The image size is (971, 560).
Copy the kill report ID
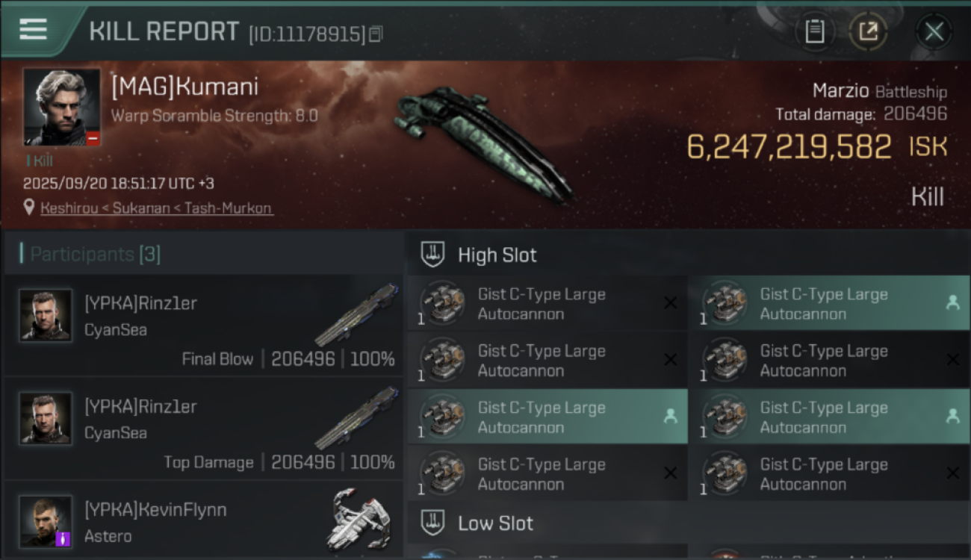click(376, 34)
